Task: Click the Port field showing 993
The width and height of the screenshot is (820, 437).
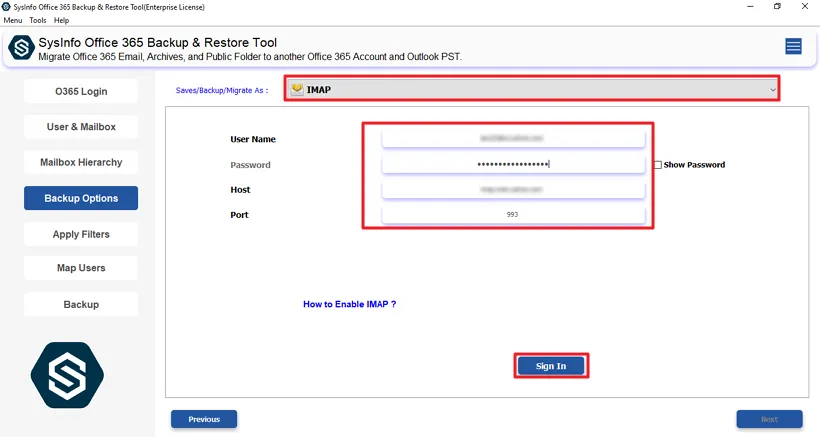Action: (513, 214)
